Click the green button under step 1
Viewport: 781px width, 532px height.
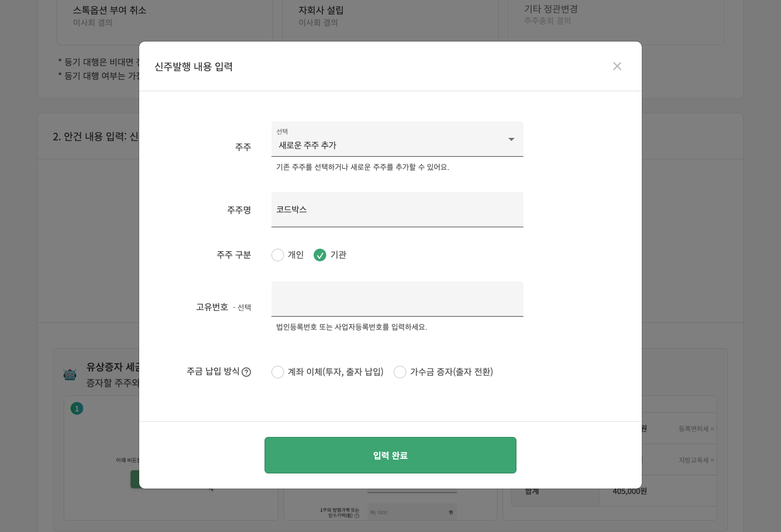click(135, 480)
